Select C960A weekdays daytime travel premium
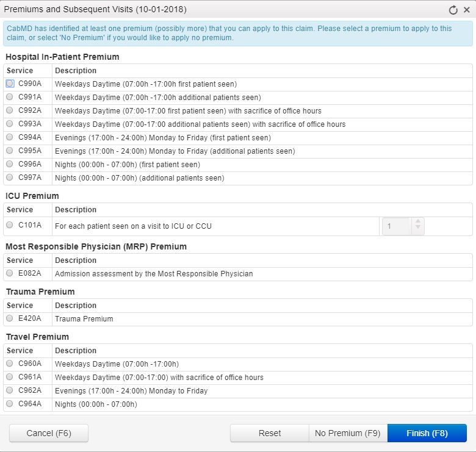The width and height of the screenshot is (476, 452). [10, 364]
